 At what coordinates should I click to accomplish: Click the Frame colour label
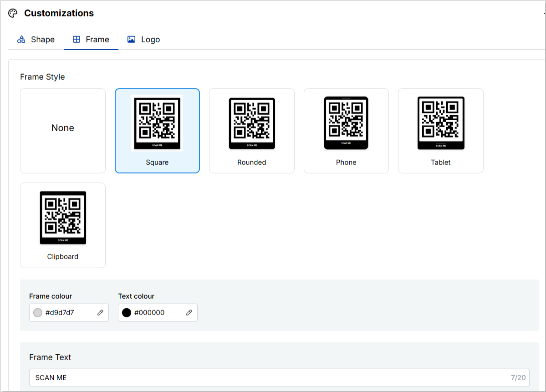pos(51,296)
